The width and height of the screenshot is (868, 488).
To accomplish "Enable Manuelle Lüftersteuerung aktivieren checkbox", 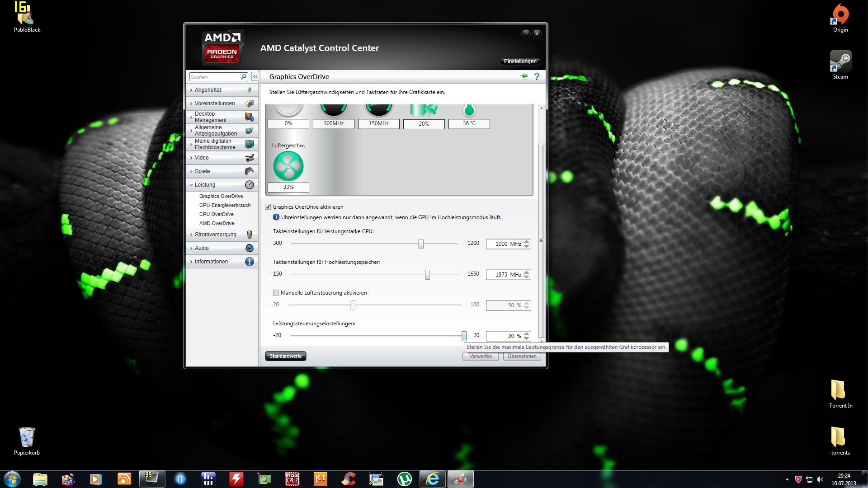I will [276, 293].
